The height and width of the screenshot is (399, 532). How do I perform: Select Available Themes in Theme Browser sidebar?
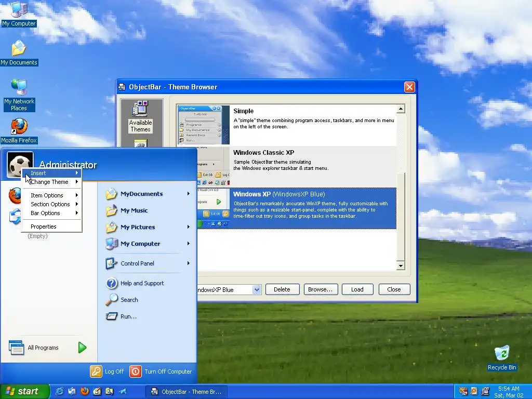140,116
